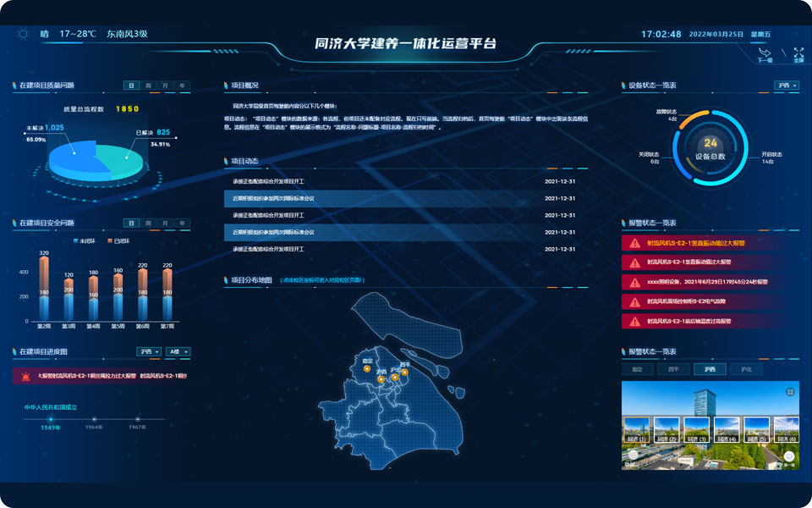Click the 1964年 timeline marker

tap(94, 419)
